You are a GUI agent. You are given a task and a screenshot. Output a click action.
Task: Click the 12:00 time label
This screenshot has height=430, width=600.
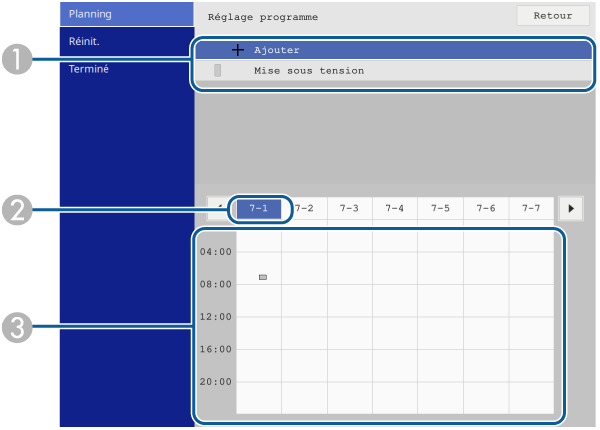tap(216, 317)
